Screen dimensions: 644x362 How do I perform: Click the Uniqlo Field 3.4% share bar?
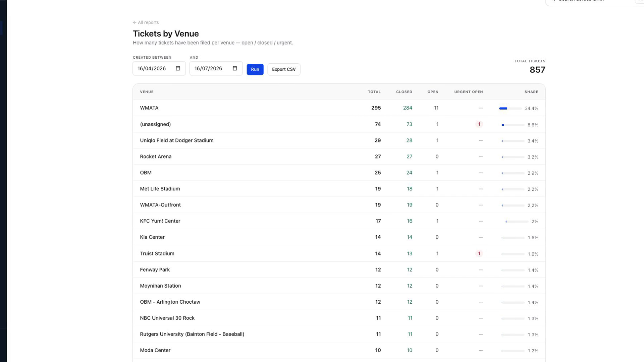click(513, 141)
